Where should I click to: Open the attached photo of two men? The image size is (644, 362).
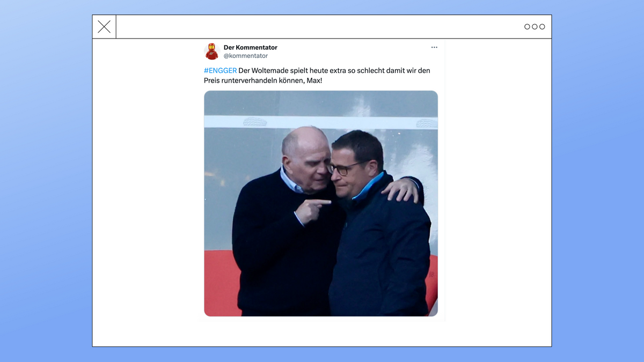[321, 203]
